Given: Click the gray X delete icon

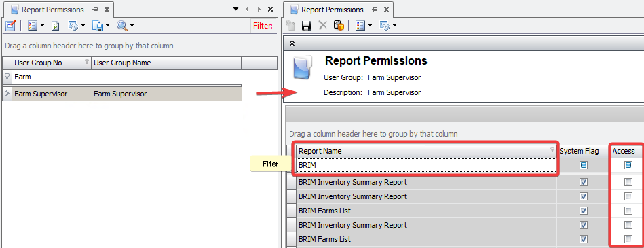Looking at the screenshot, I should click(323, 26).
